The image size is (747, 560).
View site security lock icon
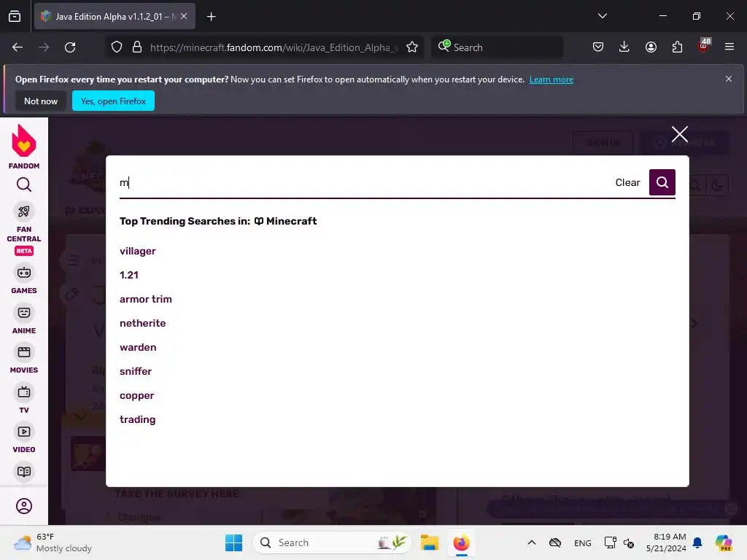tap(137, 47)
